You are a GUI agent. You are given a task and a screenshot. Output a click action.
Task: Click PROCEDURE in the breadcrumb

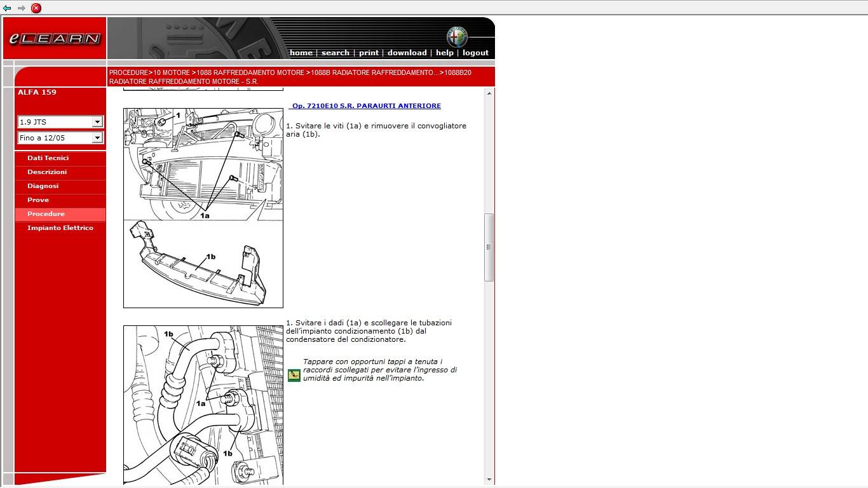[128, 73]
